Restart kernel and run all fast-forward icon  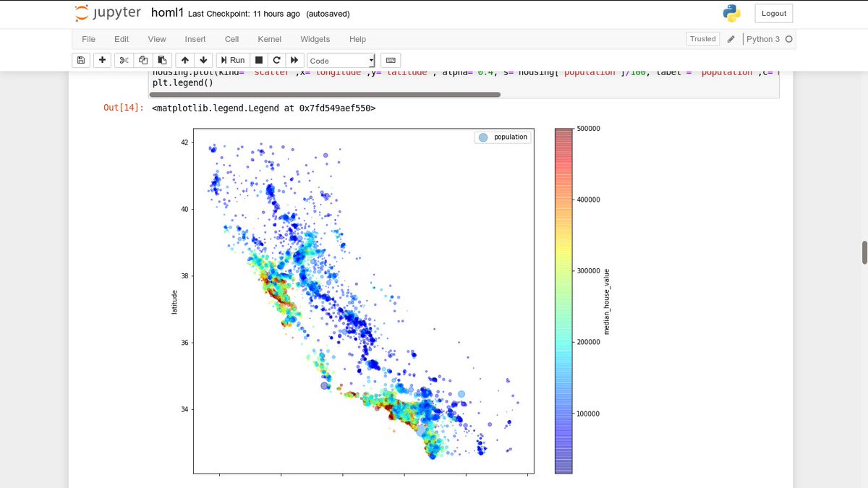pyautogui.click(x=294, y=60)
